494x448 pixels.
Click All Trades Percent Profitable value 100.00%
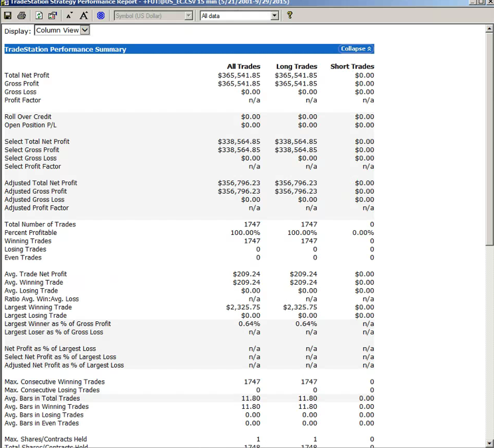246,233
